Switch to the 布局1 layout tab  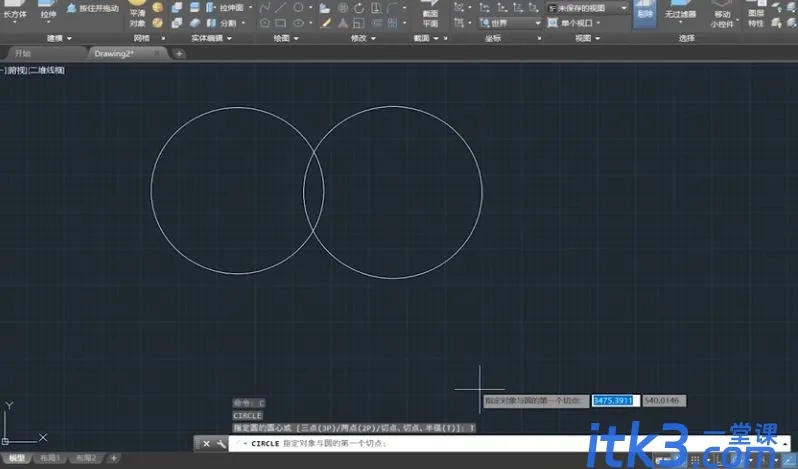49,458
